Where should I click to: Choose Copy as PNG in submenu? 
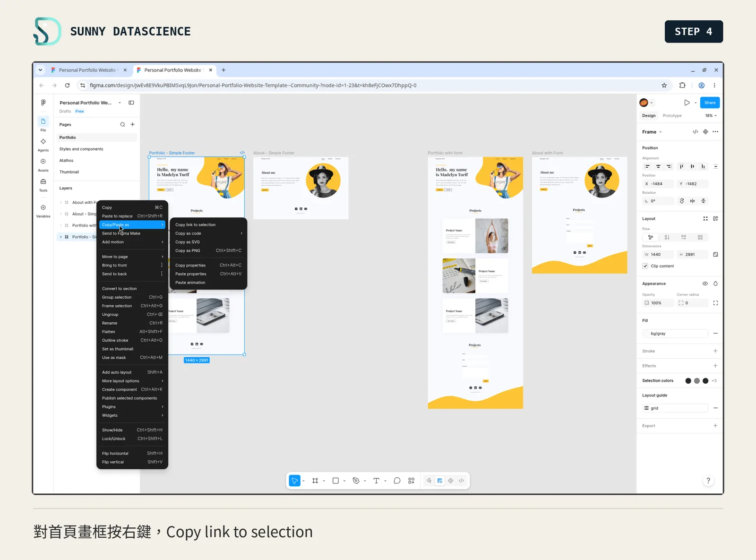(208, 250)
